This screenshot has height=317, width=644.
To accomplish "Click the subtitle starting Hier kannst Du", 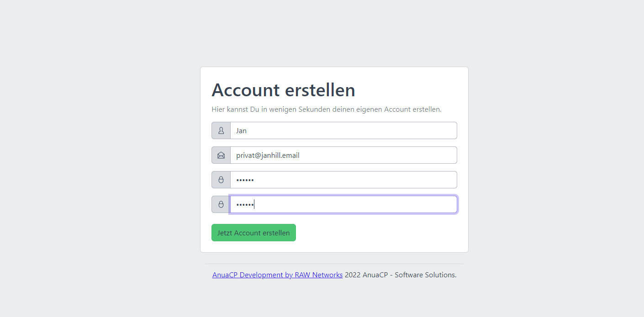I will tap(327, 109).
